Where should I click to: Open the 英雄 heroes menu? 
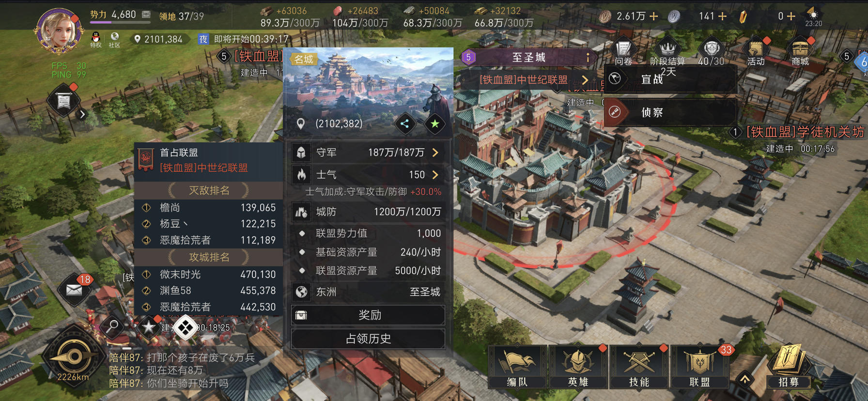pos(578,367)
